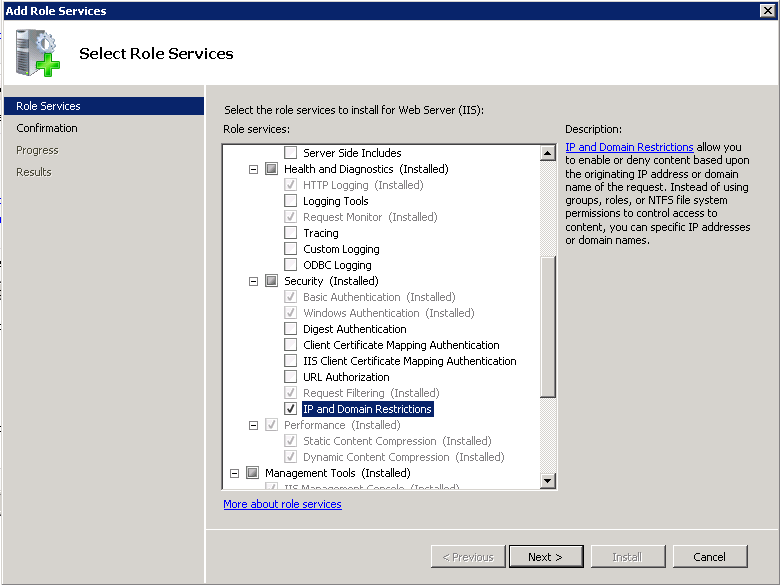Click the Next button
The width and height of the screenshot is (781, 585).
[x=546, y=557]
